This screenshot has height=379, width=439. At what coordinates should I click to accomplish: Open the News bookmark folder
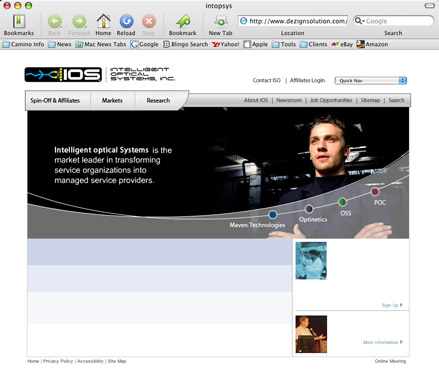point(60,44)
